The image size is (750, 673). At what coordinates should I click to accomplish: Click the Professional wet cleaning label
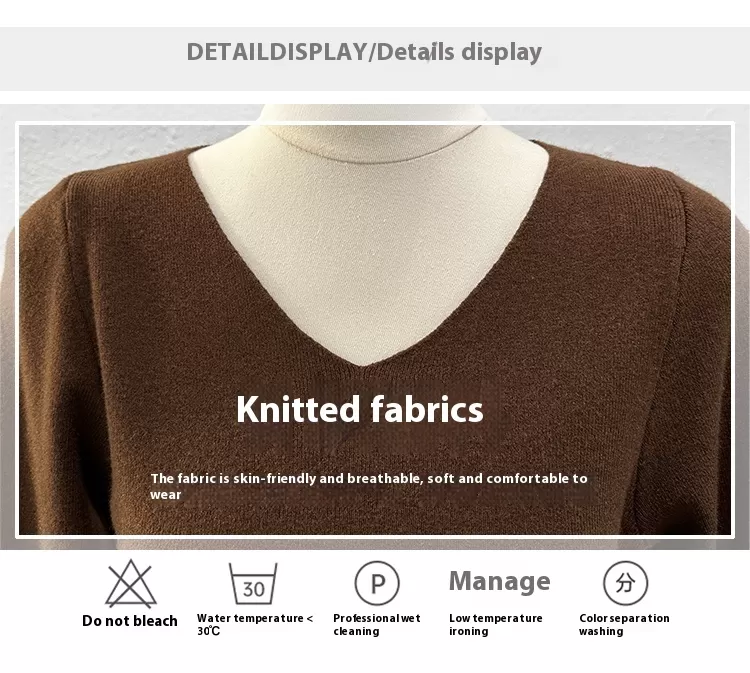377,625
